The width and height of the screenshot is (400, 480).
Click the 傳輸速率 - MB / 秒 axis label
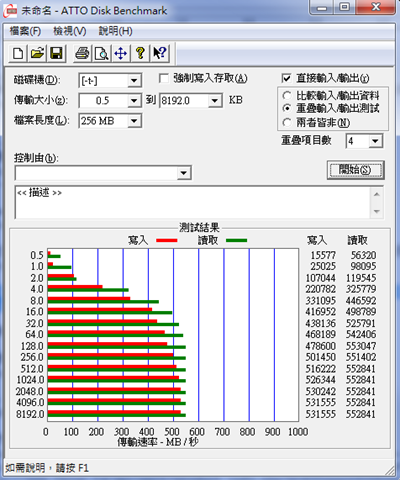pos(158,442)
